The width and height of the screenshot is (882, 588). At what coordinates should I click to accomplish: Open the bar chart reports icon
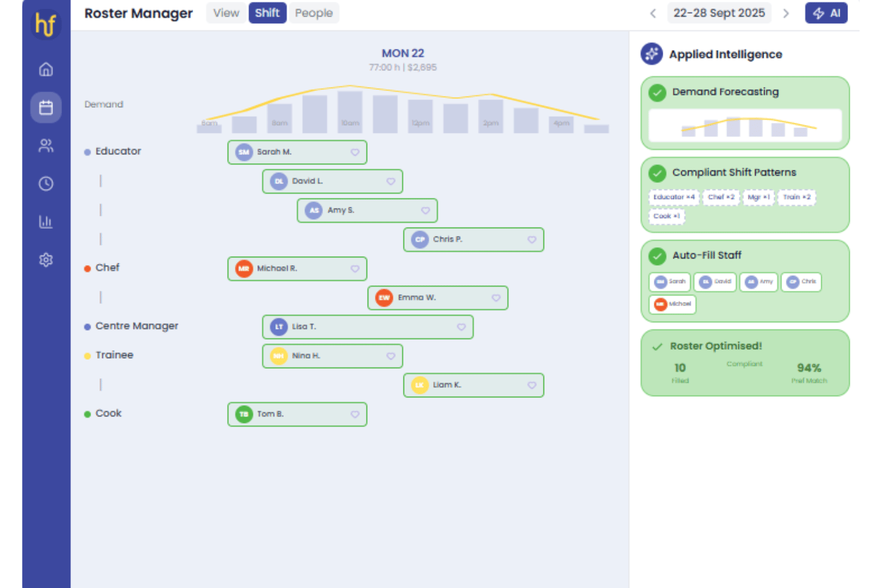tap(46, 222)
